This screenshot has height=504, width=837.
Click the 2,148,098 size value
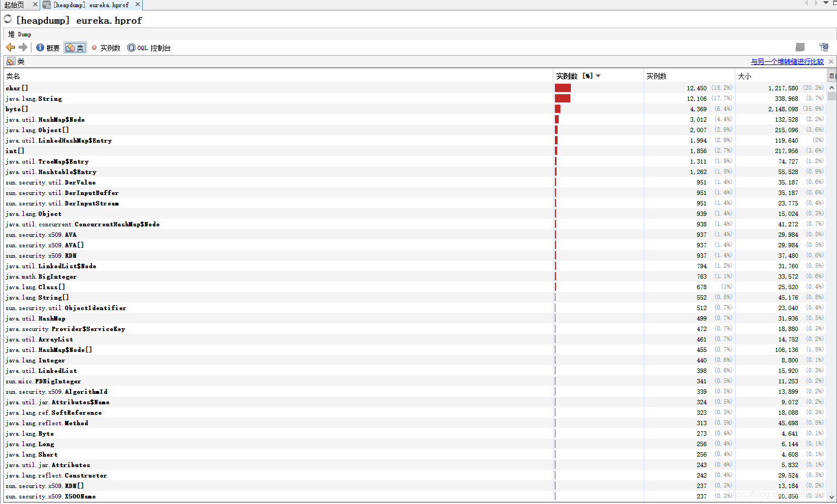[783, 109]
